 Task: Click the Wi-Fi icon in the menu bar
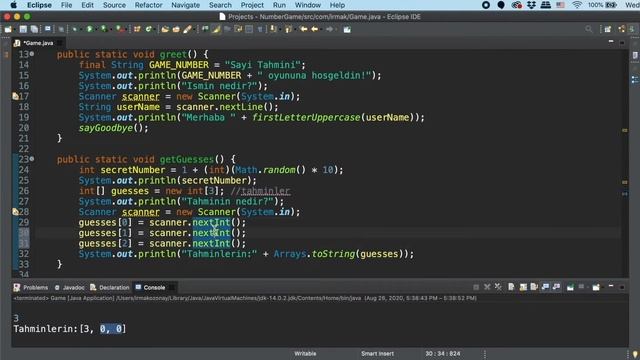pos(577,5)
